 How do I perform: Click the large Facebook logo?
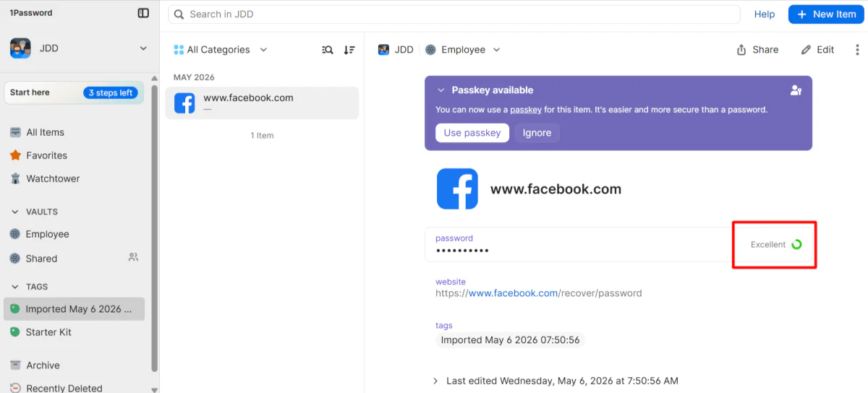pos(457,189)
